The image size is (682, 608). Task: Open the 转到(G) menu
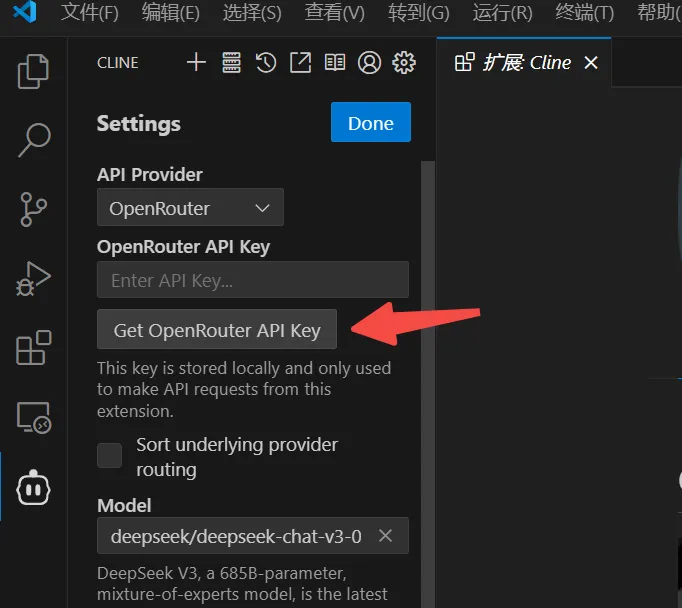tap(418, 12)
